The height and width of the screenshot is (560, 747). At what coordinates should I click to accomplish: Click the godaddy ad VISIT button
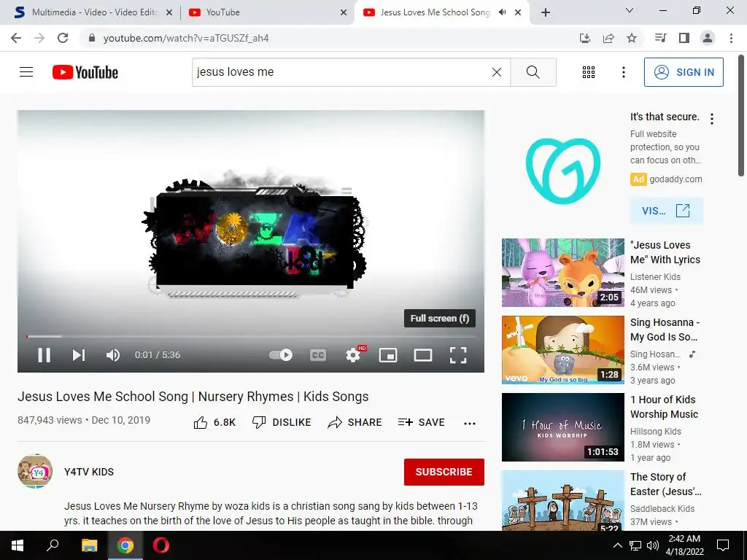[x=667, y=211]
